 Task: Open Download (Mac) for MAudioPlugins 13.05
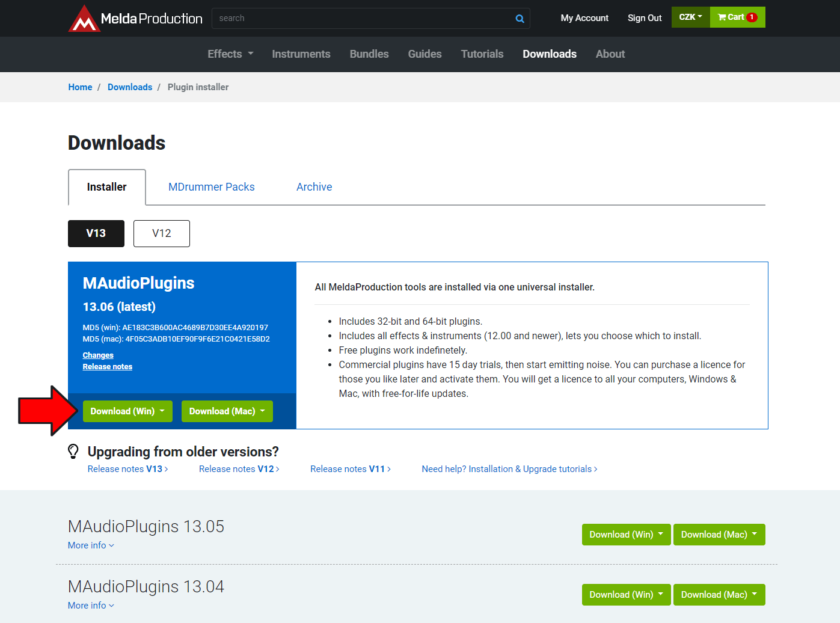[719, 535]
